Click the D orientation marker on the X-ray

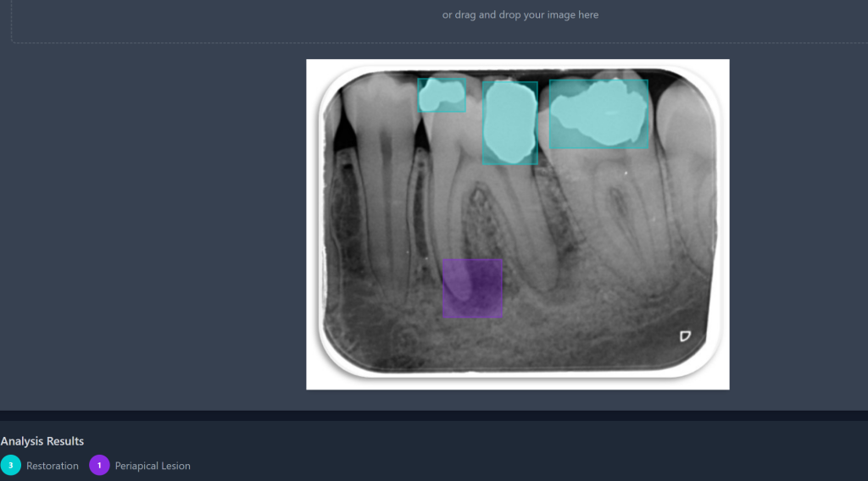point(685,336)
